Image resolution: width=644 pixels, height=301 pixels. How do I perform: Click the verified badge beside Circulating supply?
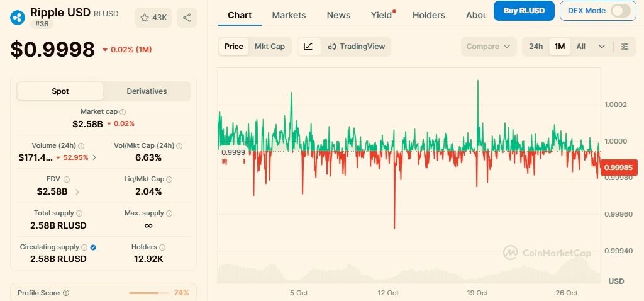(x=93, y=247)
